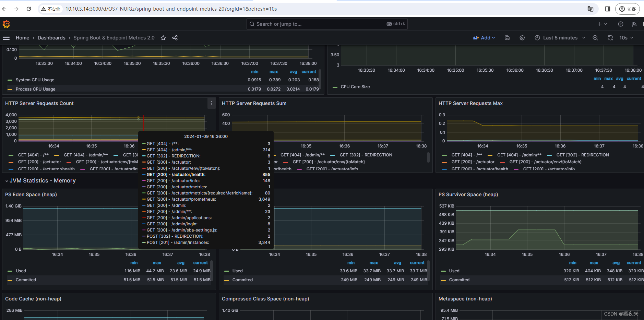Open the help question-mark menu
Image resolution: width=644 pixels, height=320 pixels.
click(621, 24)
